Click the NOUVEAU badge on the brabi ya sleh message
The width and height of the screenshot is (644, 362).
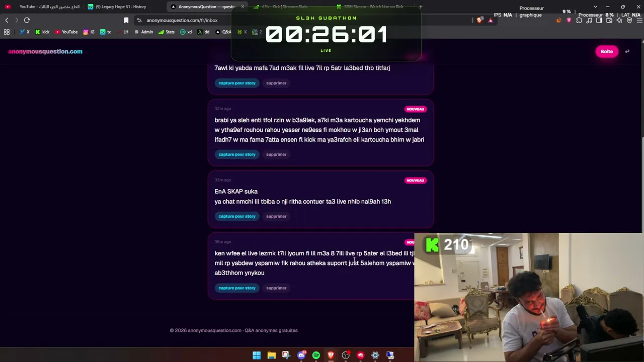[x=415, y=109]
